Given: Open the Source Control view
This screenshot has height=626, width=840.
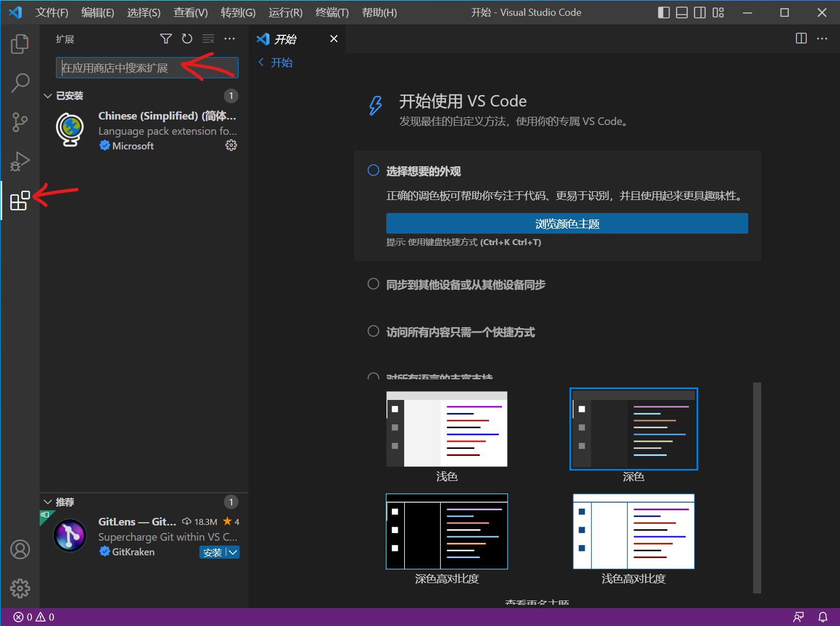Looking at the screenshot, I should tap(20, 122).
